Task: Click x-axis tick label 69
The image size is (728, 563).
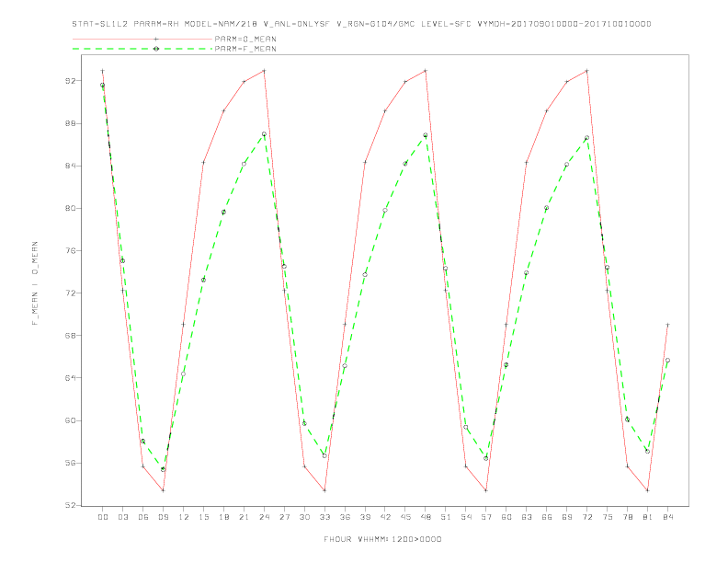Action: [567, 517]
